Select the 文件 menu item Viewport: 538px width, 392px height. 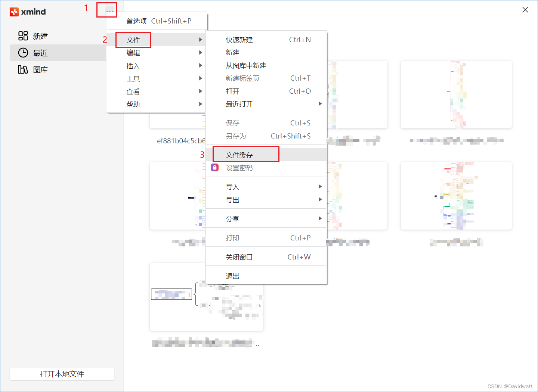pyautogui.click(x=156, y=40)
